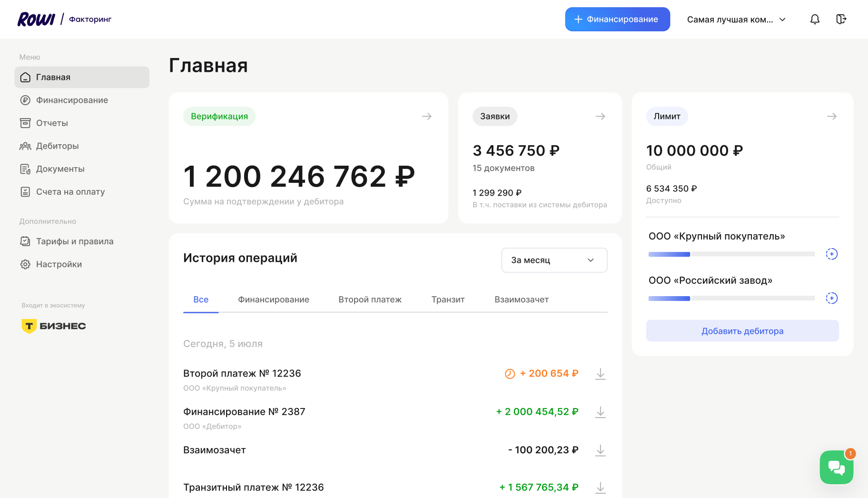The width and height of the screenshot is (868, 498).
Task: Click the Rowi Факторинг logo
Action: click(x=64, y=19)
